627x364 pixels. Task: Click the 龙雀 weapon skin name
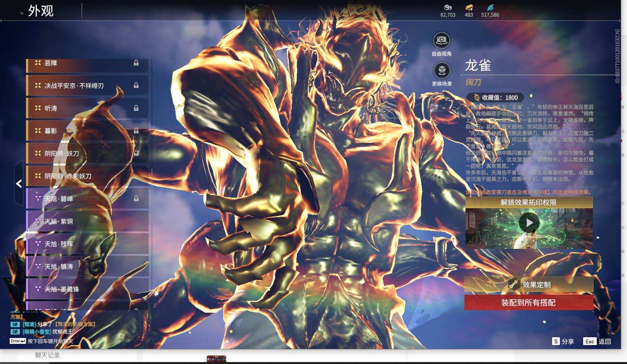click(x=478, y=66)
